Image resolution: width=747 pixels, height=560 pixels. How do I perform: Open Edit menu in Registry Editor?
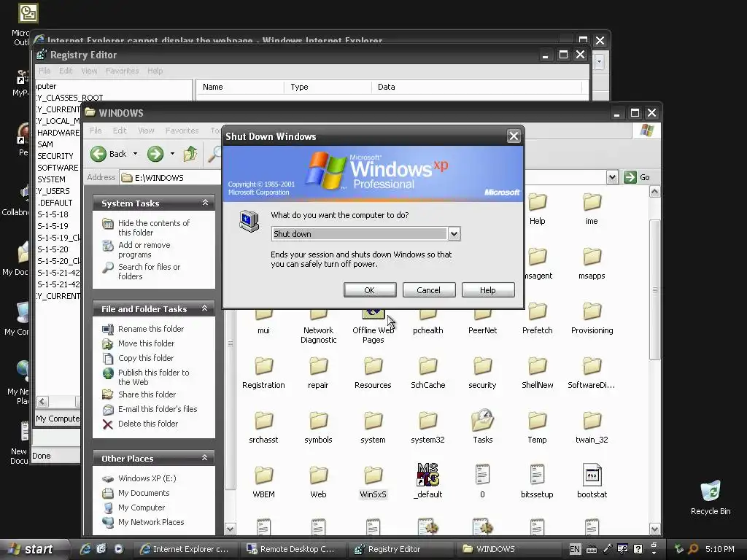pyautogui.click(x=66, y=71)
